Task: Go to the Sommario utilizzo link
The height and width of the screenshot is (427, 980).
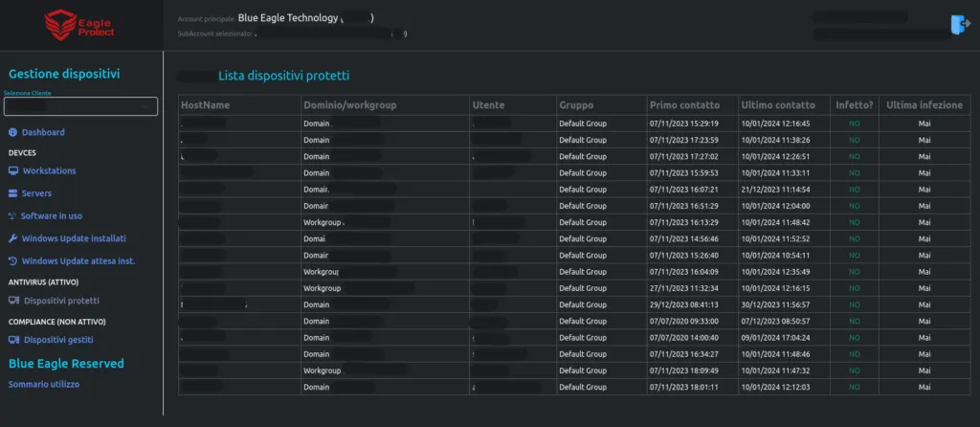Action: (44, 385)
